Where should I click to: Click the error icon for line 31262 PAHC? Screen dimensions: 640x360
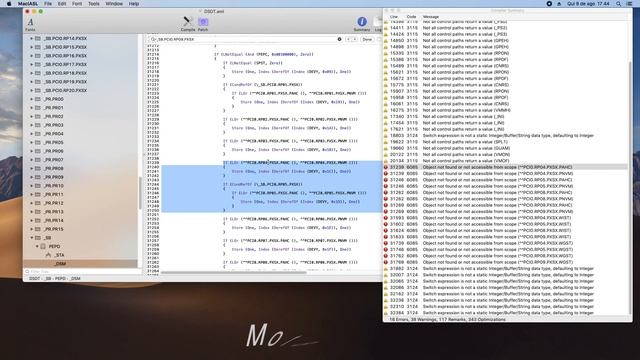(386, 192)
